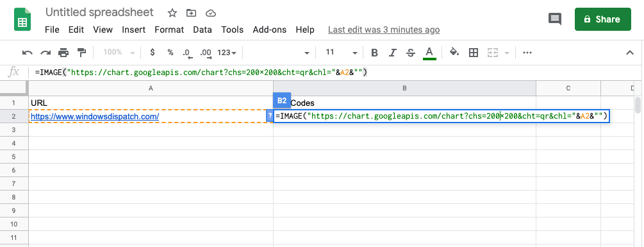
Task: Click the B2 formula edit cell
Action: (x=442, y=116)
